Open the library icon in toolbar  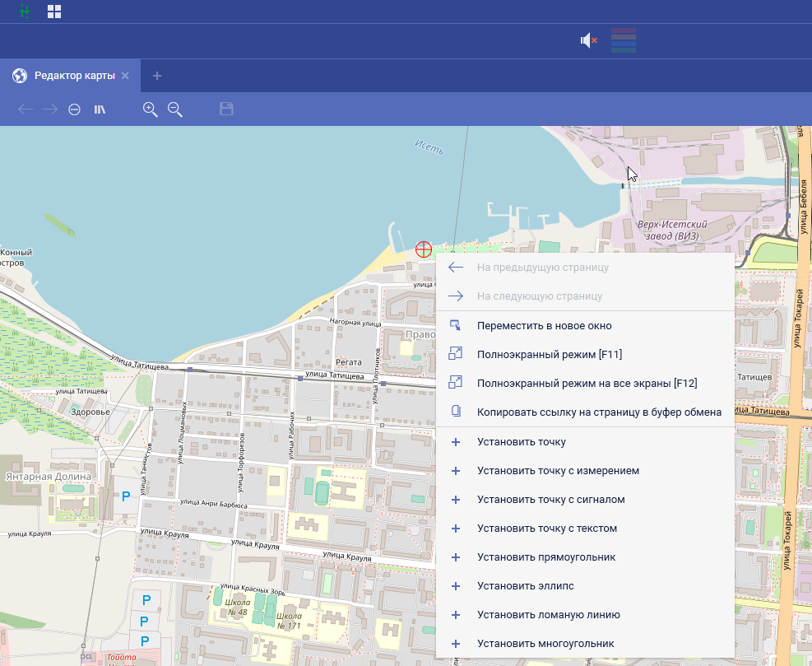100,109
